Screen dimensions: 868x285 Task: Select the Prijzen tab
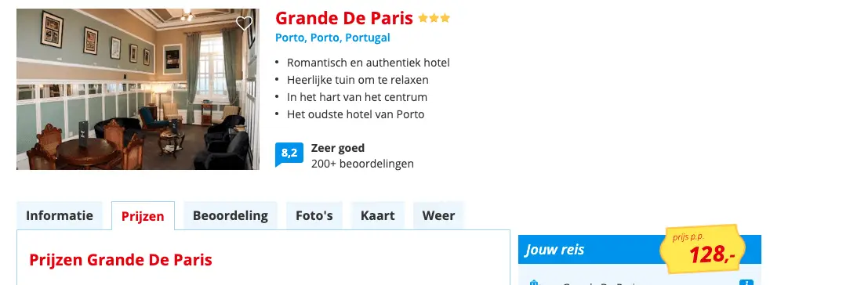[143, 216]
